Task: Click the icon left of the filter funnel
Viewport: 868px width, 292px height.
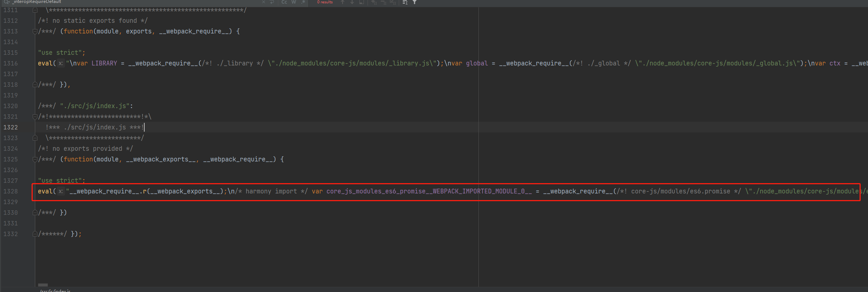Action: pyautogui.click(x=405, y=2)
